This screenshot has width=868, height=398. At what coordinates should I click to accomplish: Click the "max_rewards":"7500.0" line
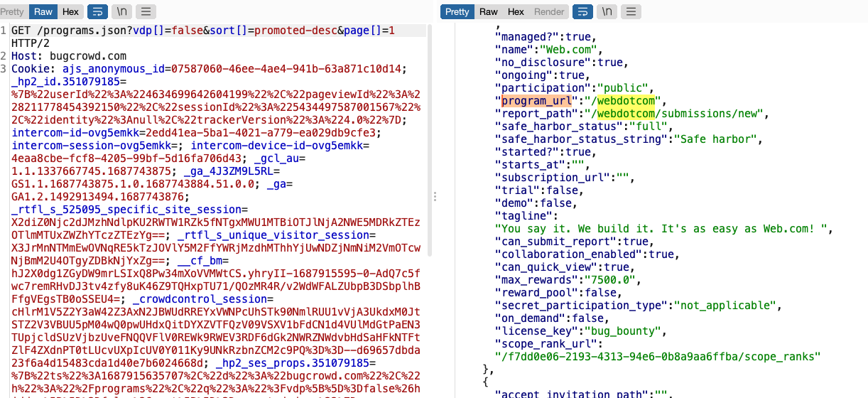tap(568, 280)
